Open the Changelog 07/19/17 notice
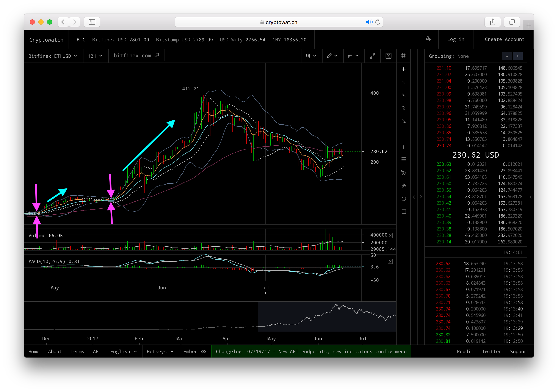This screenshot has height=392, width=558. tap(311, 352)
